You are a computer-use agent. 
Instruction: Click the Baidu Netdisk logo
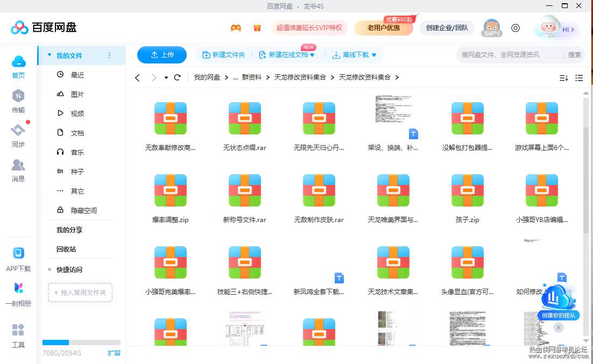pyautogui.click(x=44, y=27)
